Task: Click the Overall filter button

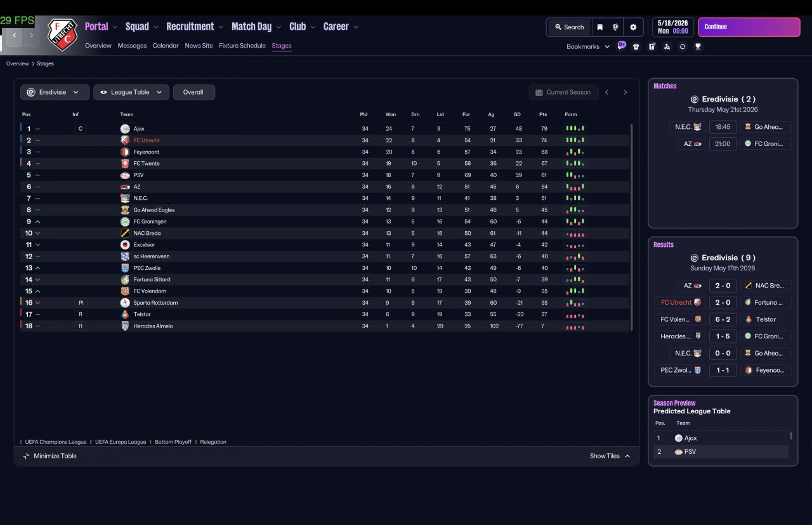Action: tap(193, 92)
